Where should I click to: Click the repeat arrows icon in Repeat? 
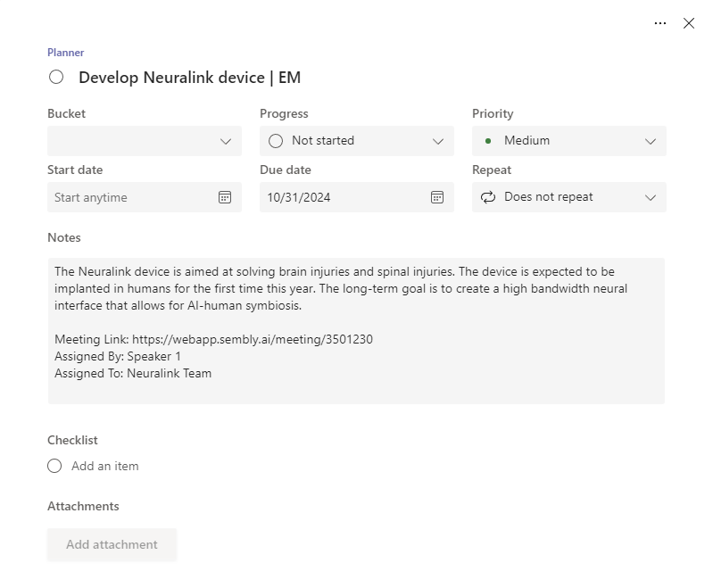click(x=488, y=197)
